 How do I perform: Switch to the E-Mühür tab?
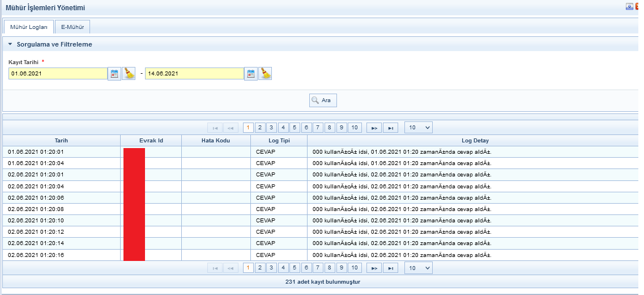pyautogui.click(x=72, y=27)
